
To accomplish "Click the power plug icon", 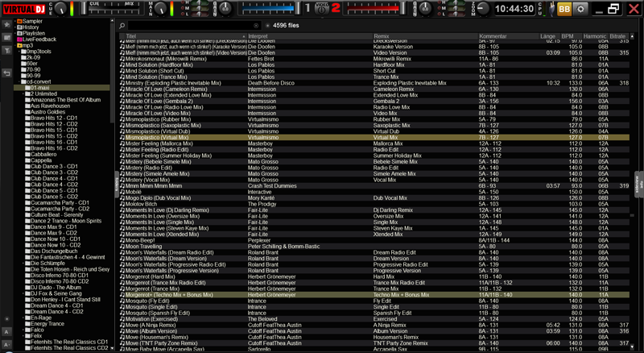I will 552,9.
